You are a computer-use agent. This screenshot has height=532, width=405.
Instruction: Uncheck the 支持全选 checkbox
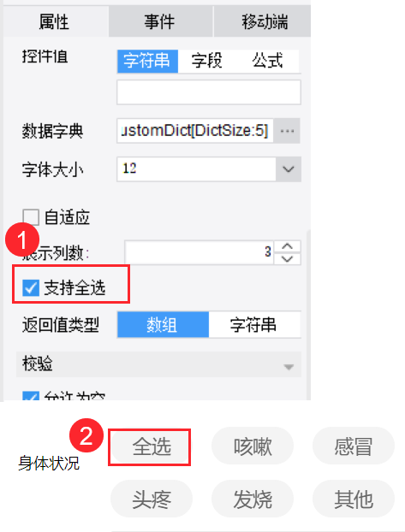tap(31, 287)
